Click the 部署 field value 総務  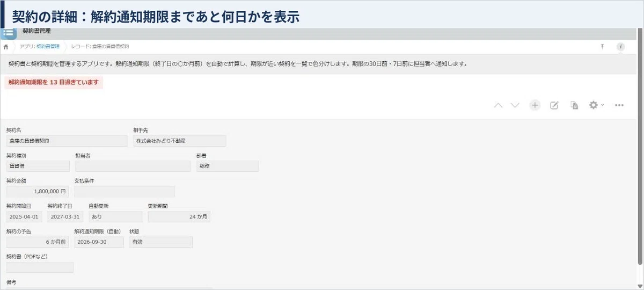(228, 166)
